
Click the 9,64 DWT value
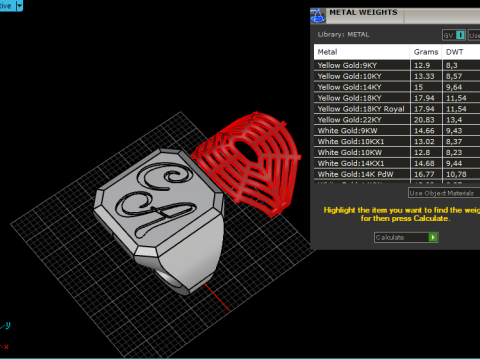454,87
